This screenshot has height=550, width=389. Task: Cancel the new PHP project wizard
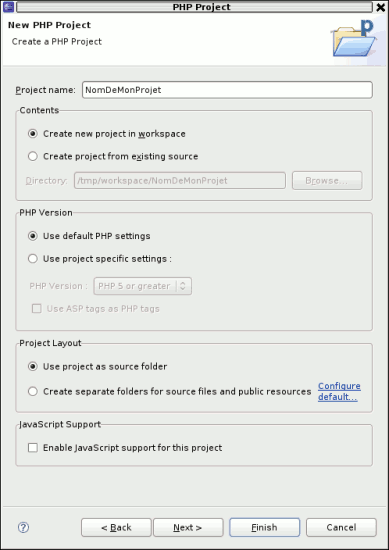[341, 527]
